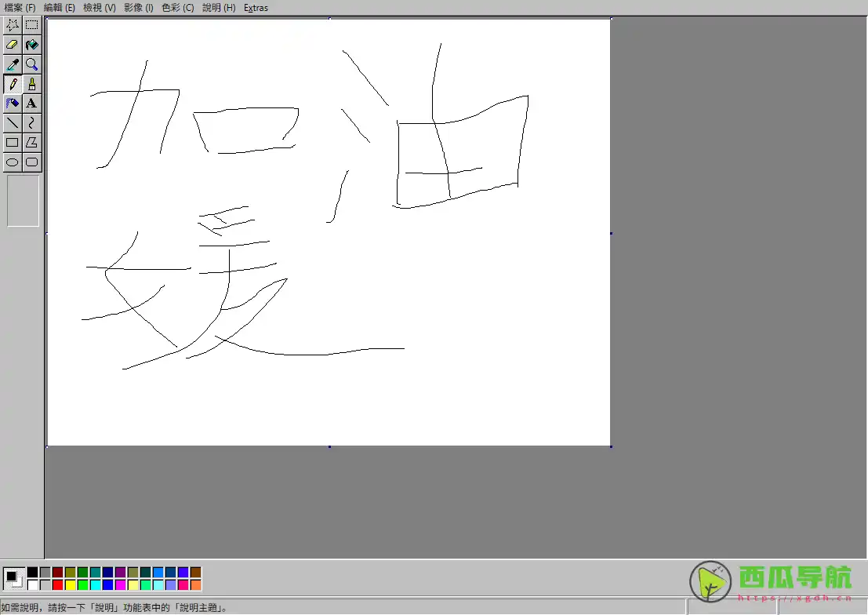The width and height of the screenshot is (868, 615).
Task: Open the 色彩 (C) menu
Action: (x=178, y=8)
